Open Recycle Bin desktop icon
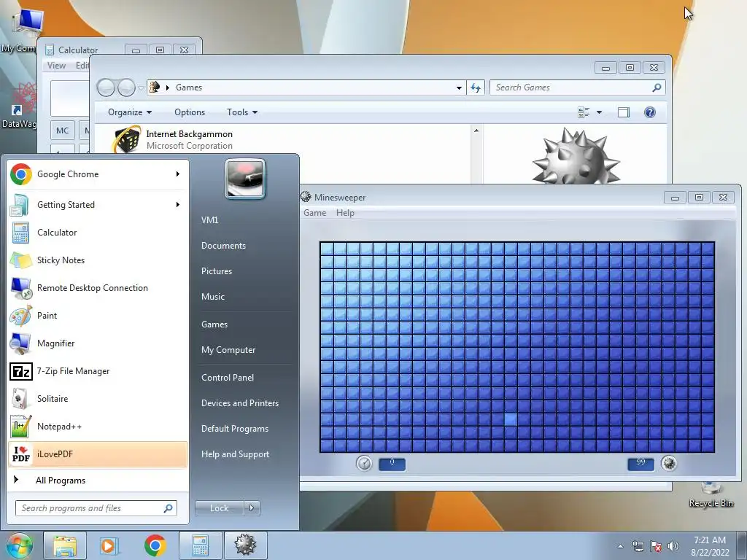The width and height of the screenshot is (747, 560). [x=711, y=495]
